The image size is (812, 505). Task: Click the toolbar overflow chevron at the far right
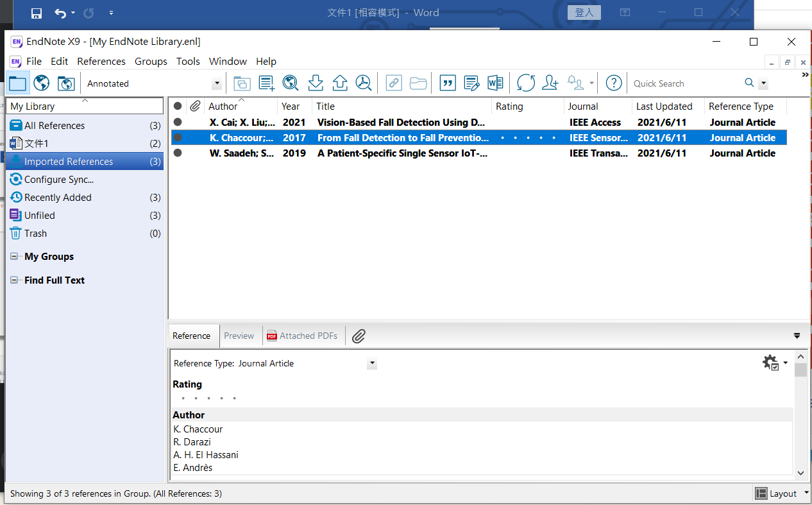pos(806,75)
